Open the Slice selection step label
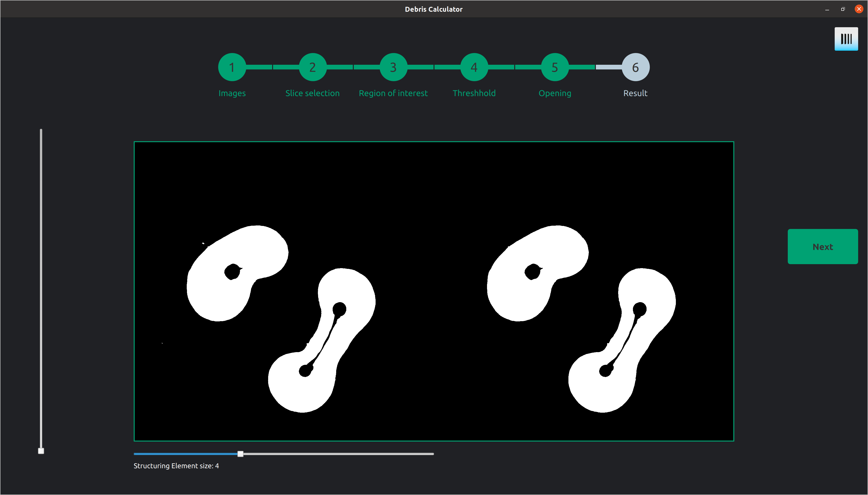868x495 pixels. coord(312,93)
